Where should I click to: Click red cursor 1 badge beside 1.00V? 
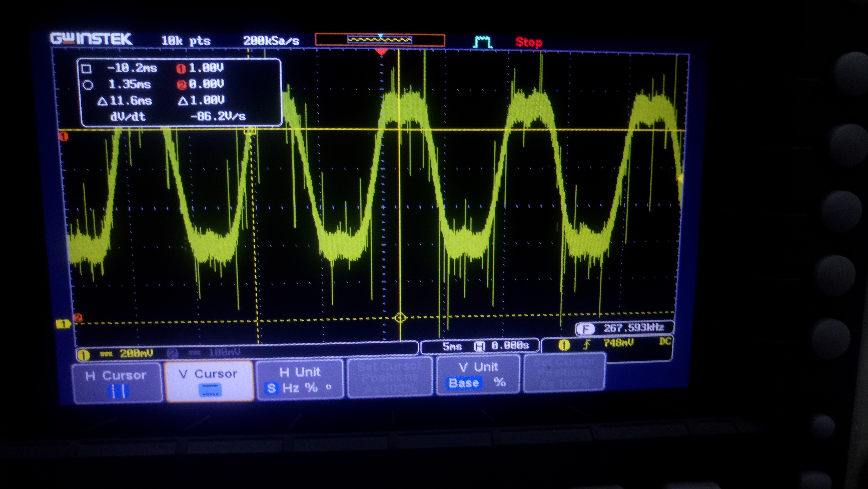tap(181, 69)
